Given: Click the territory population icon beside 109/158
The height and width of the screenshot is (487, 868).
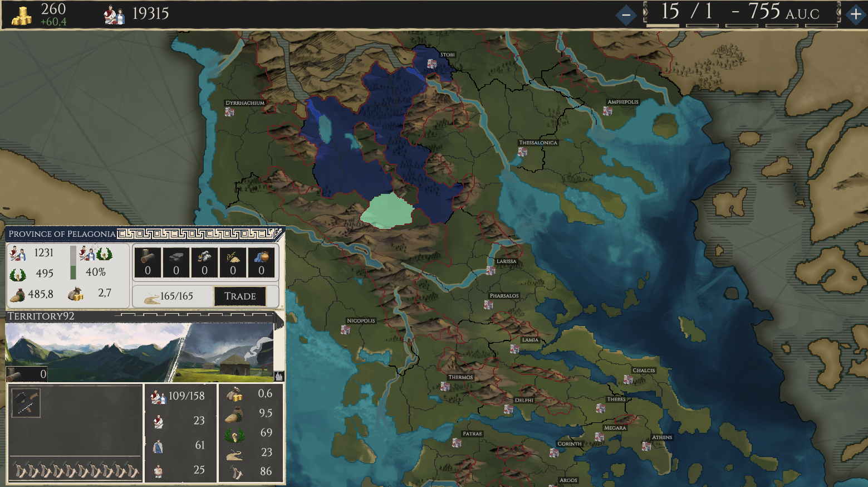Looking at the screenshot, I should 158,397.
